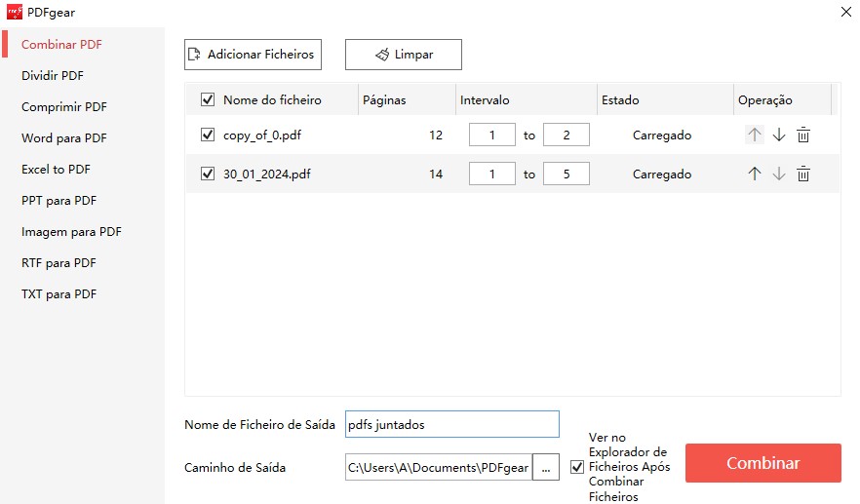
Task: Select the 30_01_2024.pdf file name
Action: pos(266,174)
